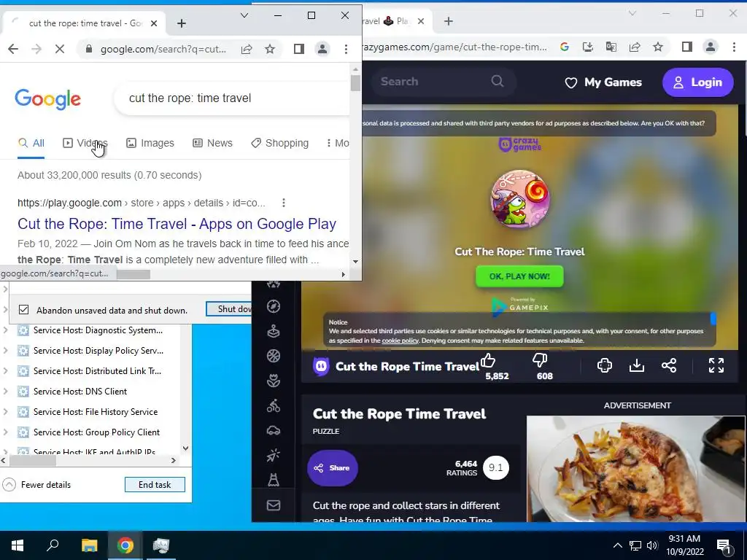Show hidden icons in the system tray

(x=617, y=545)
